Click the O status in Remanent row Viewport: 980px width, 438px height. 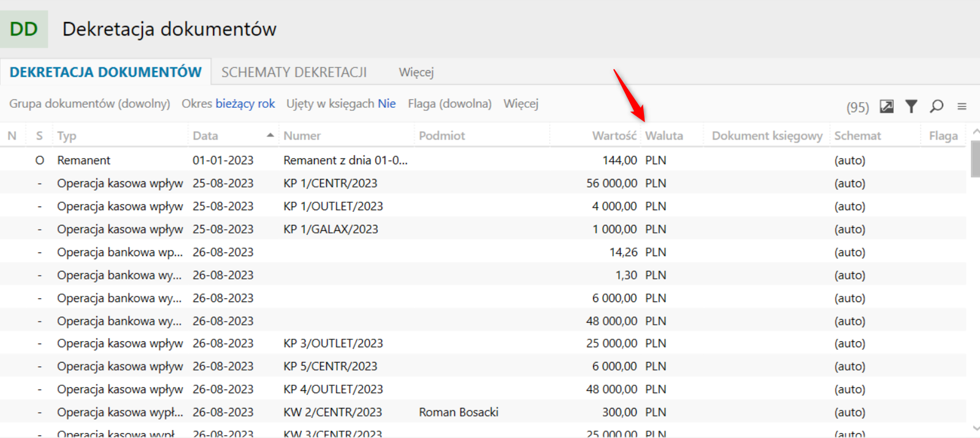[x=39, y=160]
